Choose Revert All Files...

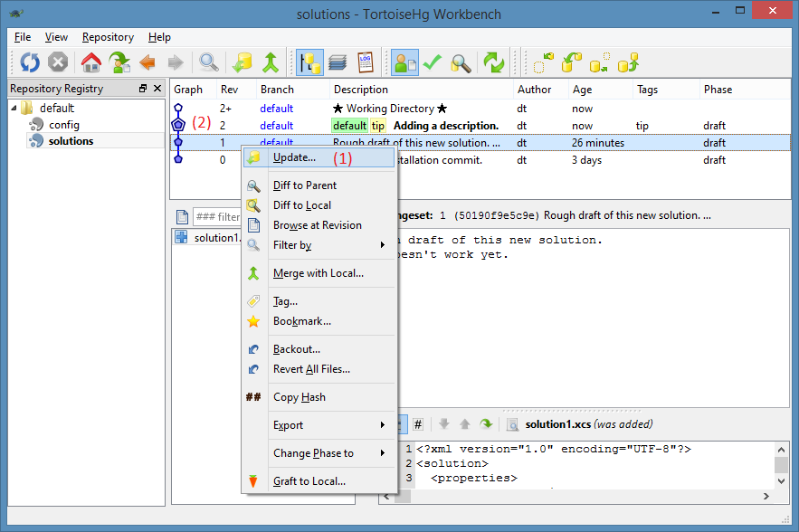pyautogui.click(x=319, y=369)
